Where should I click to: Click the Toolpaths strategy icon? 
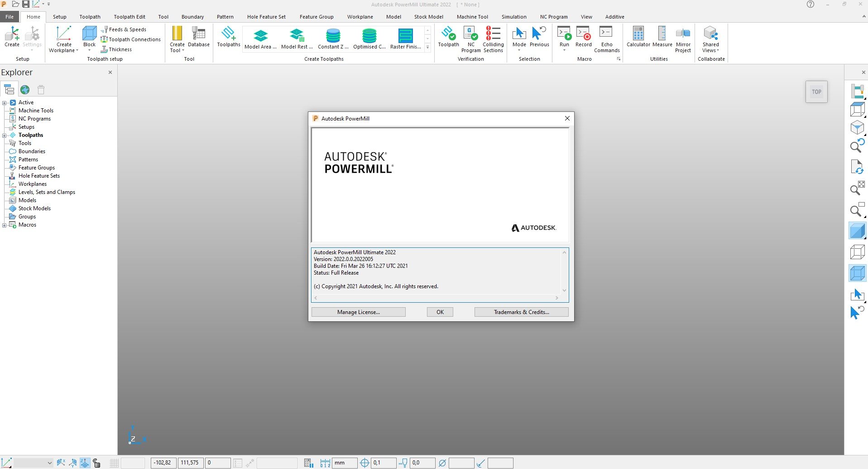click(229, 37)
